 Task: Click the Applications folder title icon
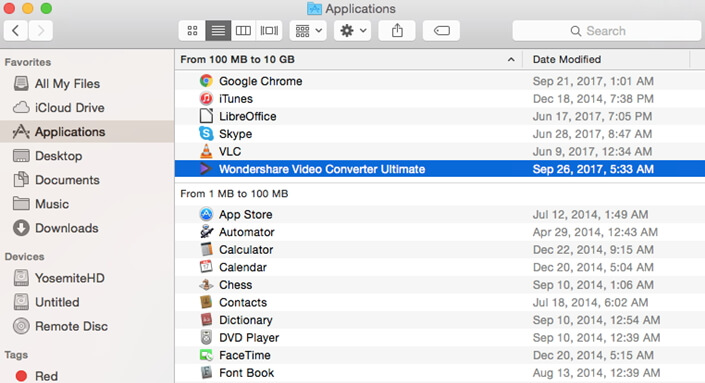pos(314,8)
